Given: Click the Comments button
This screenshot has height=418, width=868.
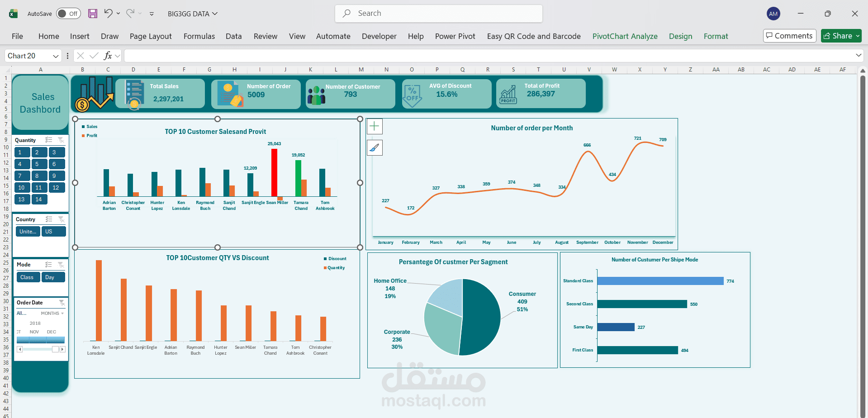Looking at the screenshot, I should [x=789, y=35].
